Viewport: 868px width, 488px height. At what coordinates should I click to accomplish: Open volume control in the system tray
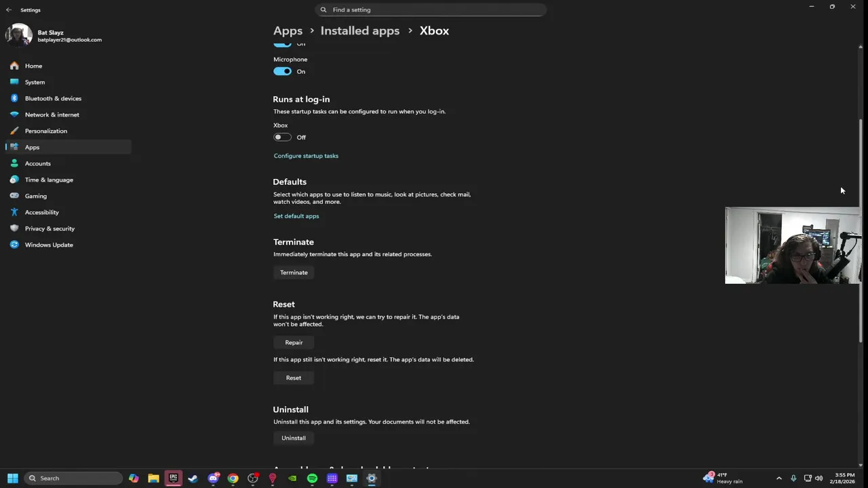[818, 478]
